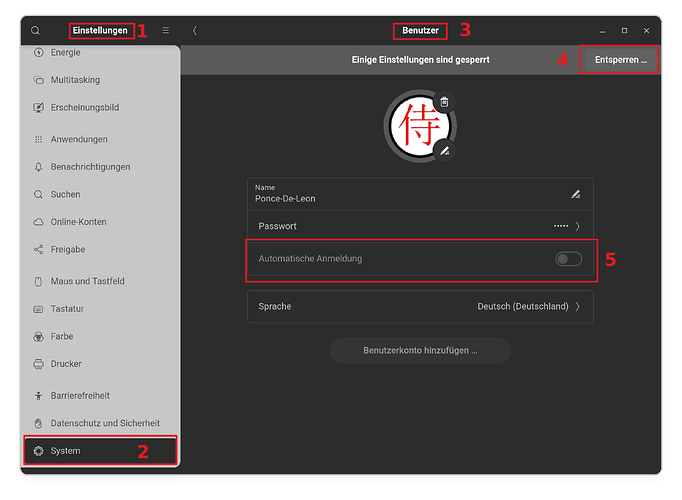Open the hamburger menu in the sidebar header
682x500 pixels.
click(x=165, y=31)
